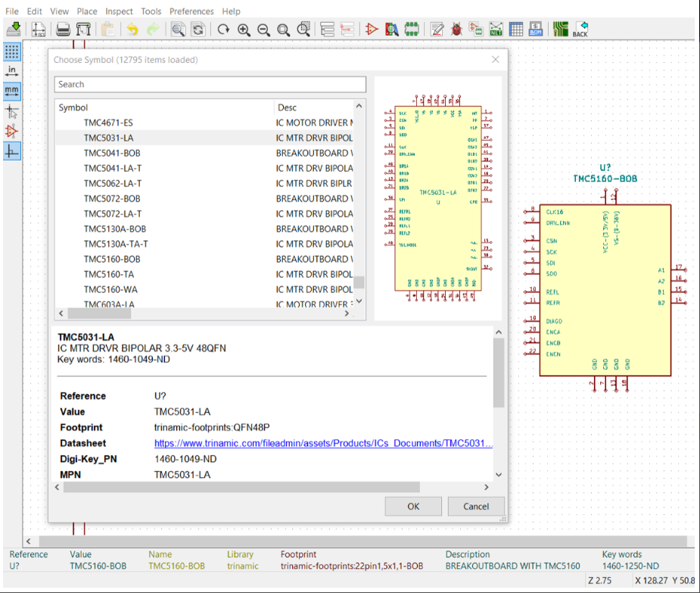This screenshot has height=593, width=700.
Task: Click the Refresh view icon
Action: click(x=223, y=30)
